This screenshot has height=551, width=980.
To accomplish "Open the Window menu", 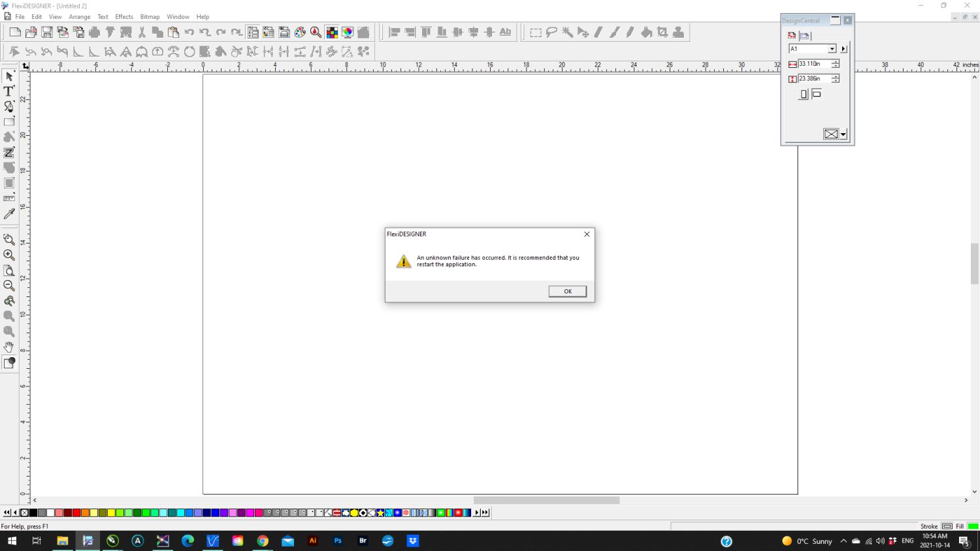I will click(178, 17).
